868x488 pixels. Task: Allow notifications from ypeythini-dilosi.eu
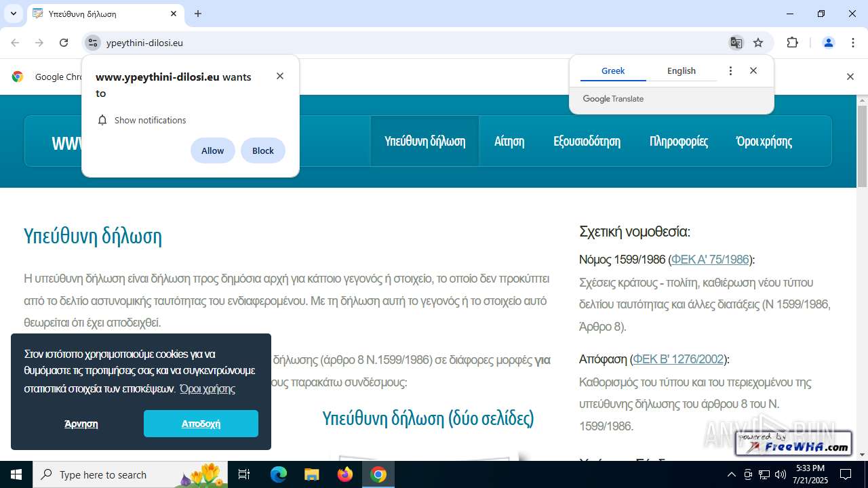(x=212, y=150)
